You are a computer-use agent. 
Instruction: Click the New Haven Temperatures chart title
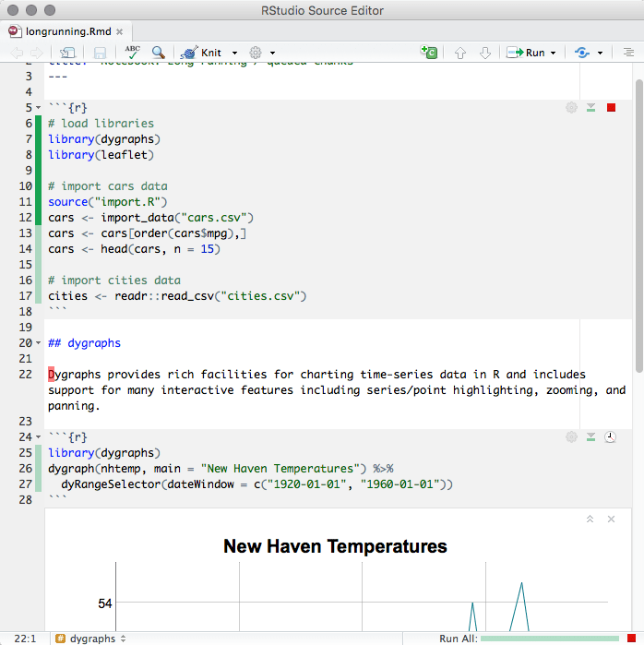(x=335, y=546)
